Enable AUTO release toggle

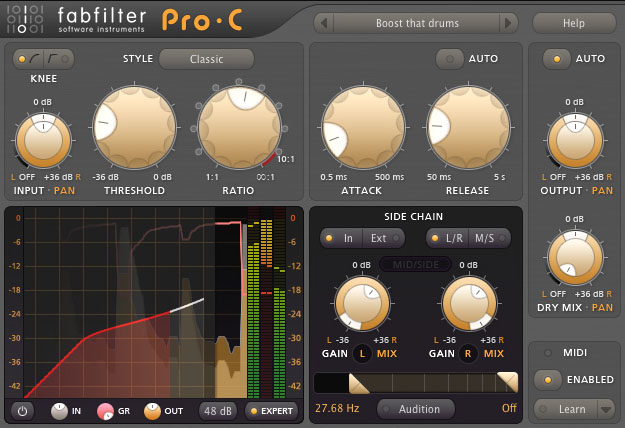pyautogui.click(x=450, y=59)
